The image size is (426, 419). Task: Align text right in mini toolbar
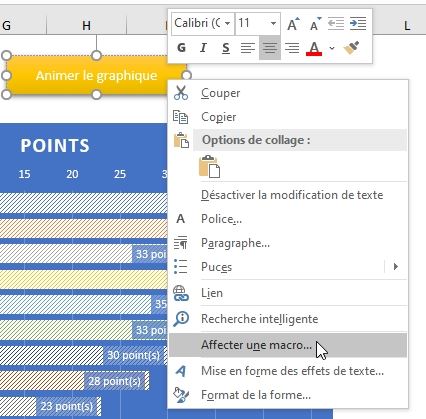point(292,48)
